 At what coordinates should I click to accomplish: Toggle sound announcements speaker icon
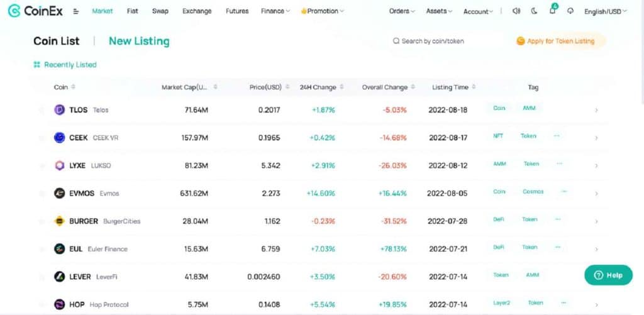pos(516,11)
